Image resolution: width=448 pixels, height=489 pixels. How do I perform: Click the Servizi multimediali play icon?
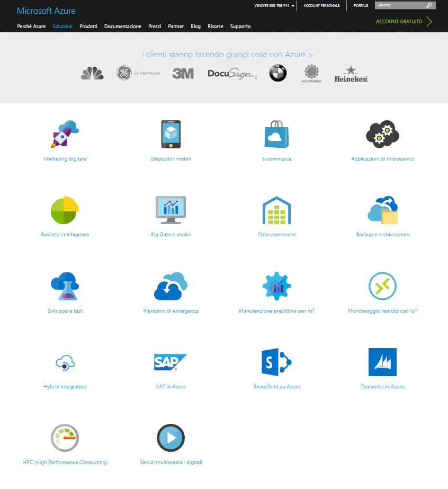point(171,438)
